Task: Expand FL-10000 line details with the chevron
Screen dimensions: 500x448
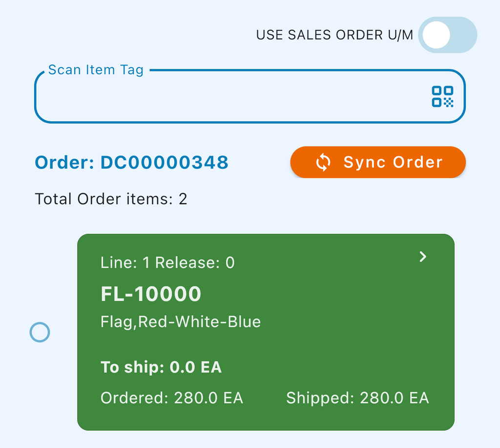Action: pyautogui.click(x=423, y=256)
